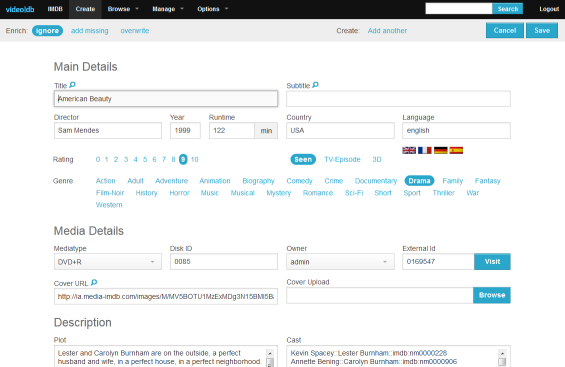Click the Year input field

(x=185, y=130)
